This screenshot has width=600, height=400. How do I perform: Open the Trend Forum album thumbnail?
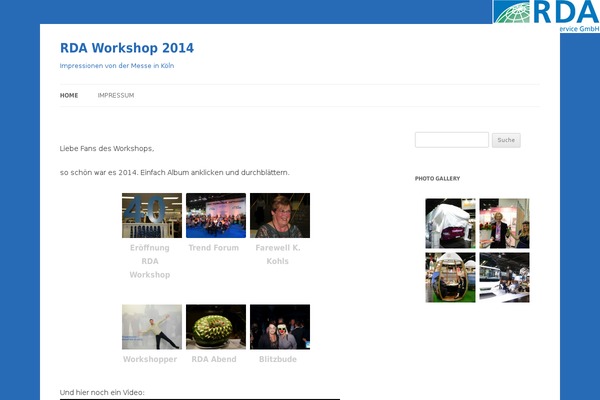coord(216,215)
